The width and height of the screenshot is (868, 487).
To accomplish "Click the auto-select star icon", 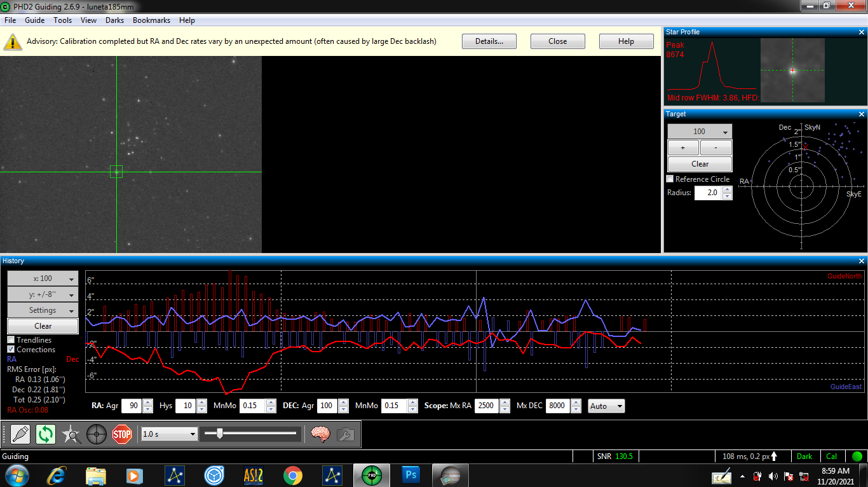I will point(71,434).
